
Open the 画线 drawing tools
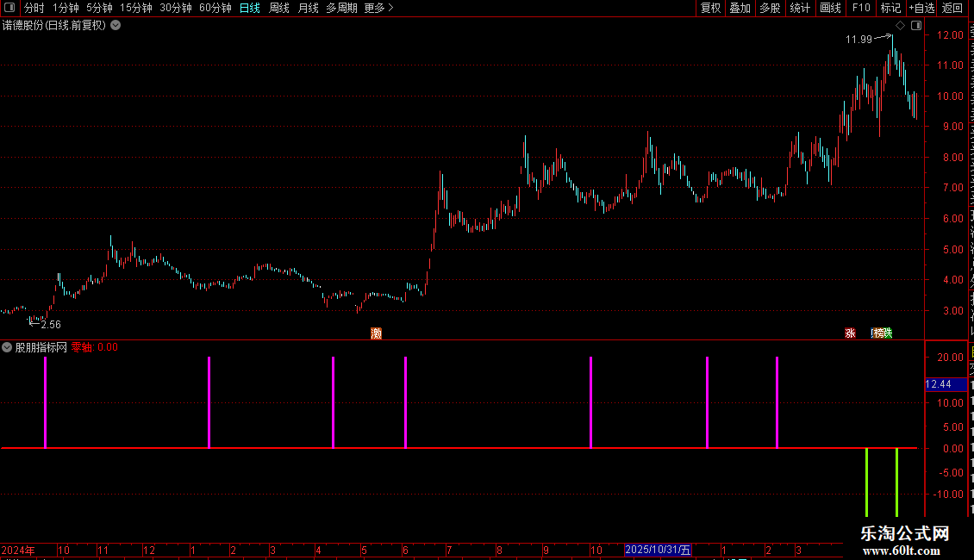click(831, 8)
